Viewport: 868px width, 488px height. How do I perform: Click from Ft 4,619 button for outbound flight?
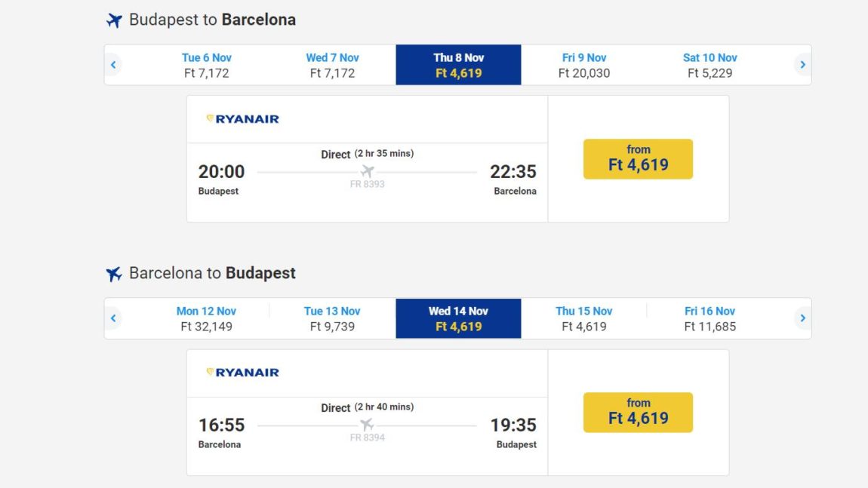tap(638, 159)
